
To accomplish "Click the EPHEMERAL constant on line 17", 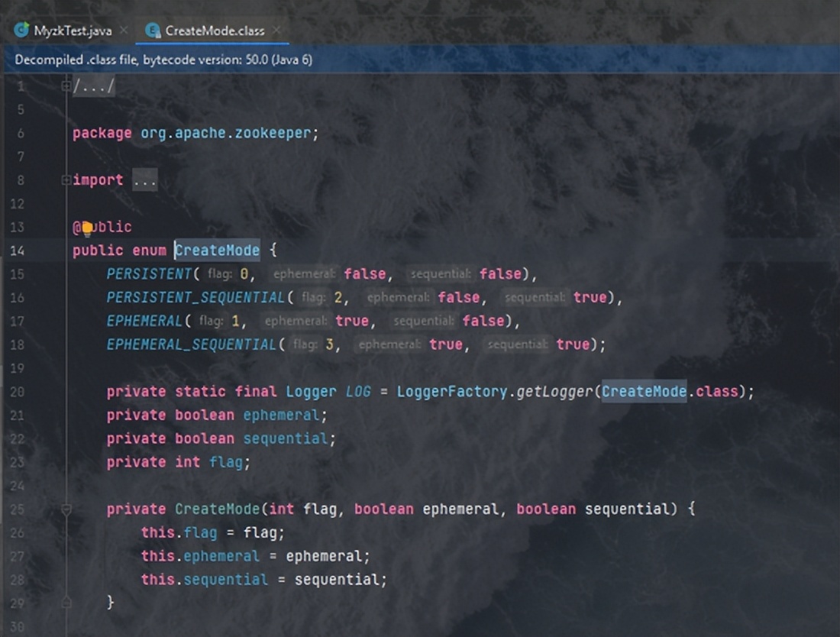I will [x=144, y=321].
